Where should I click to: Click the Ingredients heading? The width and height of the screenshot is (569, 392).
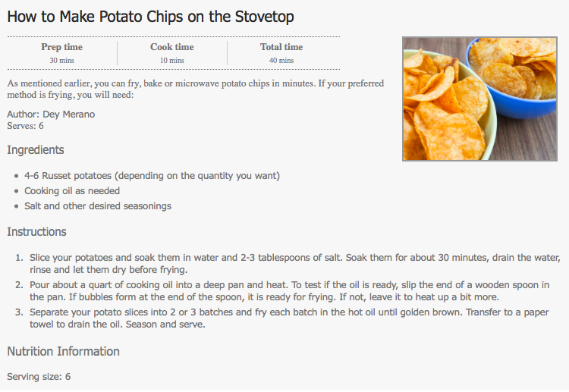click(36, 150)
